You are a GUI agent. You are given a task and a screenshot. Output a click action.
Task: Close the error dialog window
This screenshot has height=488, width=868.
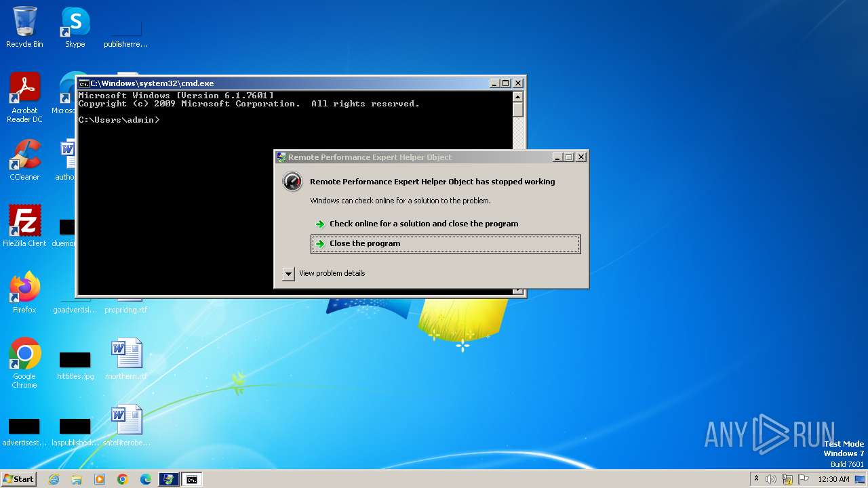pyautogui.click(x=581, y=157)
